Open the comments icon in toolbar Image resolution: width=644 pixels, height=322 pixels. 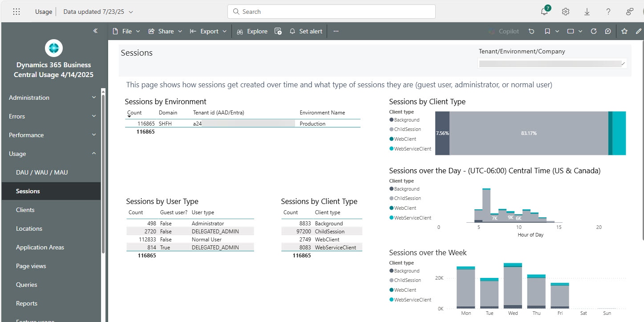[x=608, y=31]
